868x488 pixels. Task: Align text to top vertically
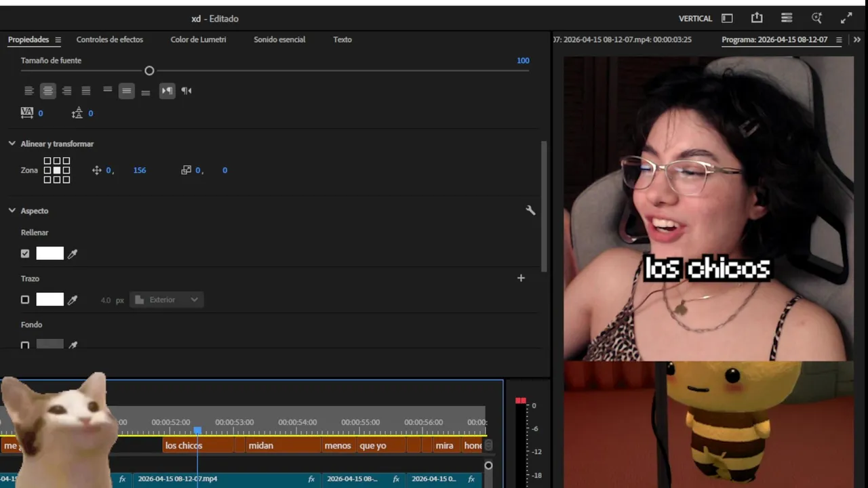[x=107, y=91]
